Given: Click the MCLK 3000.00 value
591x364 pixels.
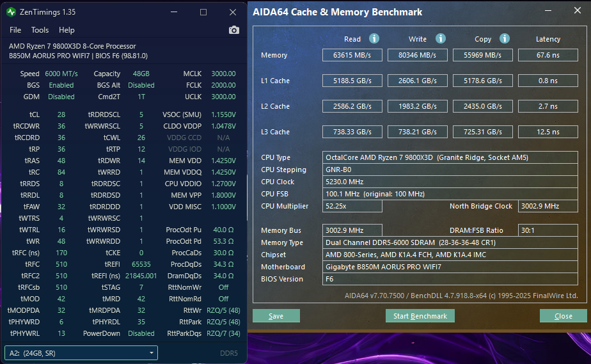Looking at the screenshot, I should pyautogui.click(x=223, y=74).
